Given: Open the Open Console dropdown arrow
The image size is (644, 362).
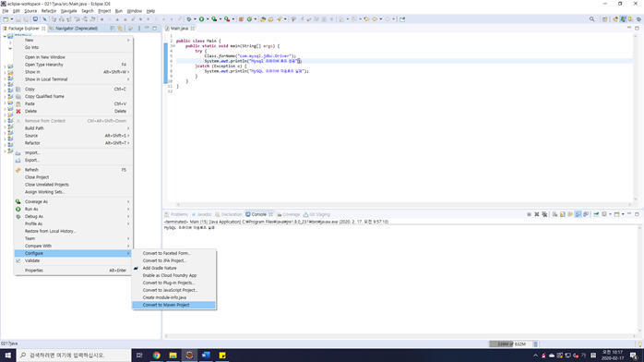Looking at the screenshot, I should tap(623, 214).
